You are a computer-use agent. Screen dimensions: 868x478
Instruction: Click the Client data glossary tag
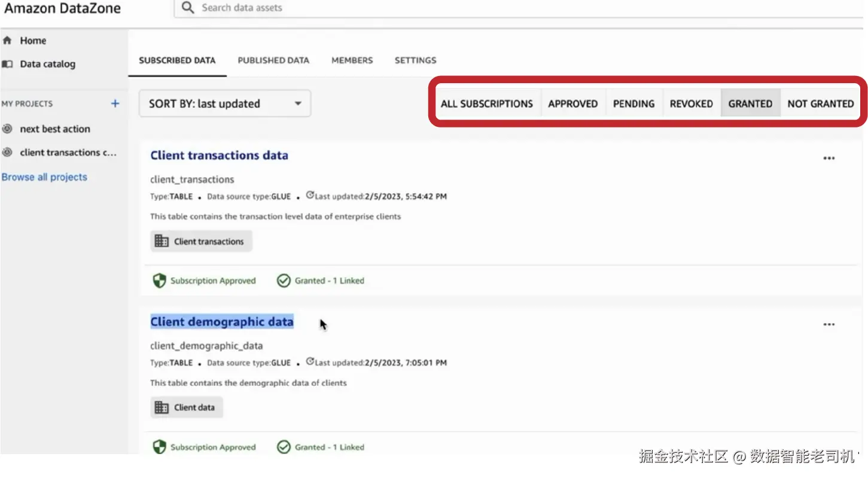tap(186, 407)
